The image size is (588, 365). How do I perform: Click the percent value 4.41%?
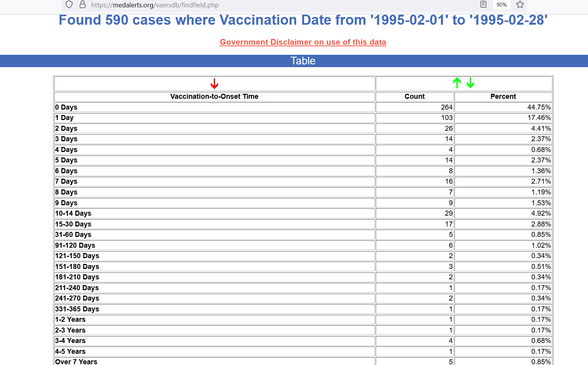541,128
